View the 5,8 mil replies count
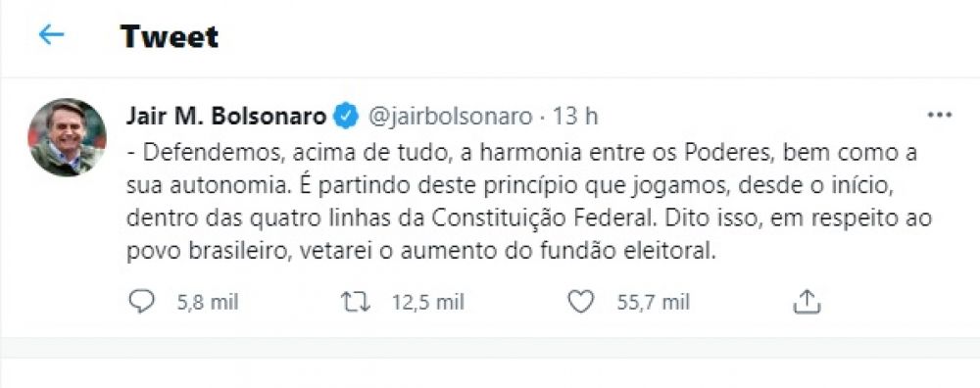 pos(208,303)
